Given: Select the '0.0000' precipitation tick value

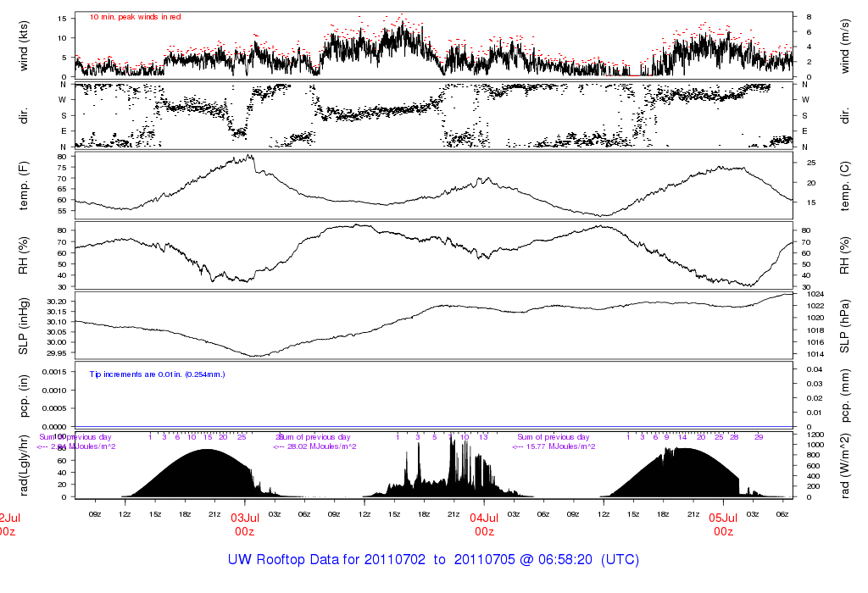Looking at the screenshot, I should pyautogui.click(x=55, y=426).
